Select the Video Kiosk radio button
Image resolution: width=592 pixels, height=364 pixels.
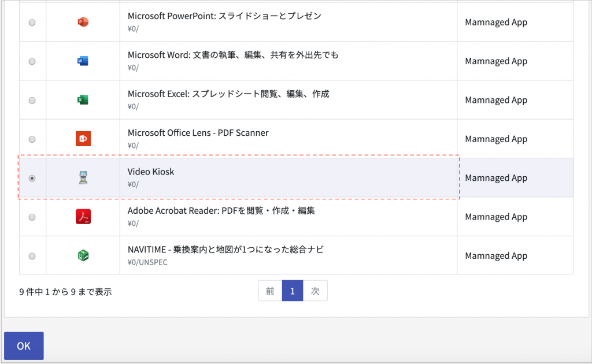[32, 179]
